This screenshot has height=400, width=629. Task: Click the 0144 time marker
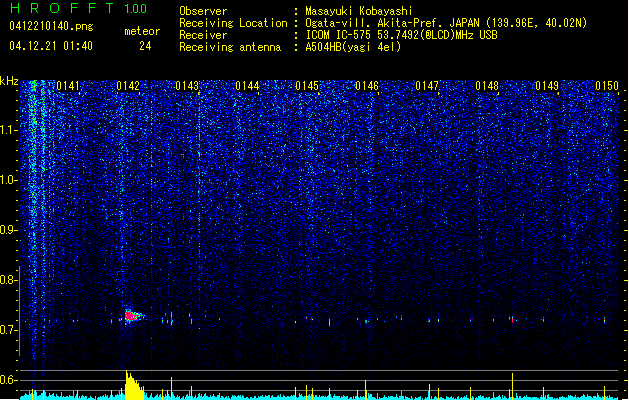[247, 86]
